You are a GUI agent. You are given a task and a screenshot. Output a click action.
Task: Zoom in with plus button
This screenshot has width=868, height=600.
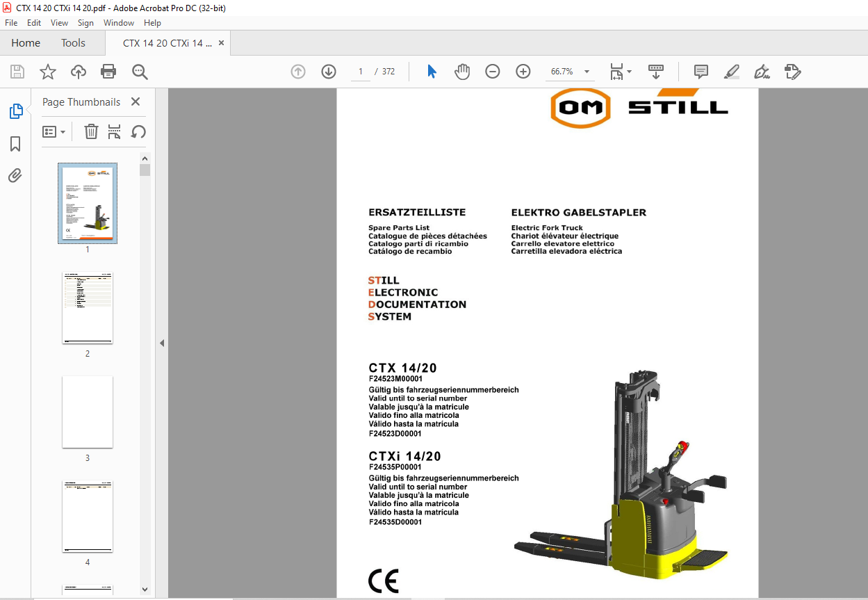point(523,72)
